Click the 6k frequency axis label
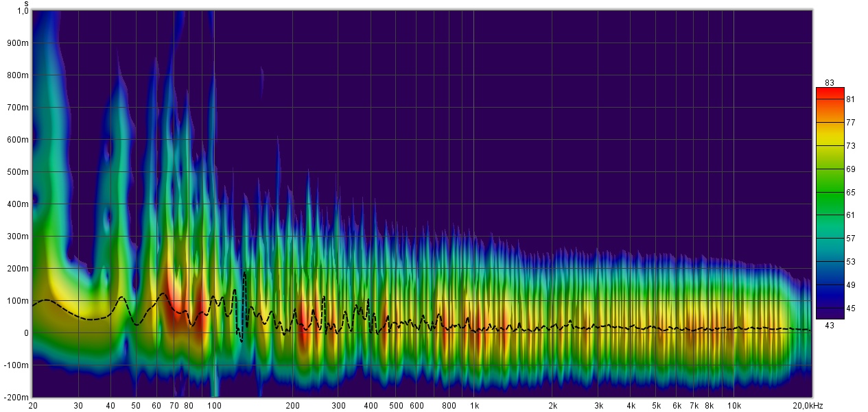868x412 pixels. tap(677, 406)
